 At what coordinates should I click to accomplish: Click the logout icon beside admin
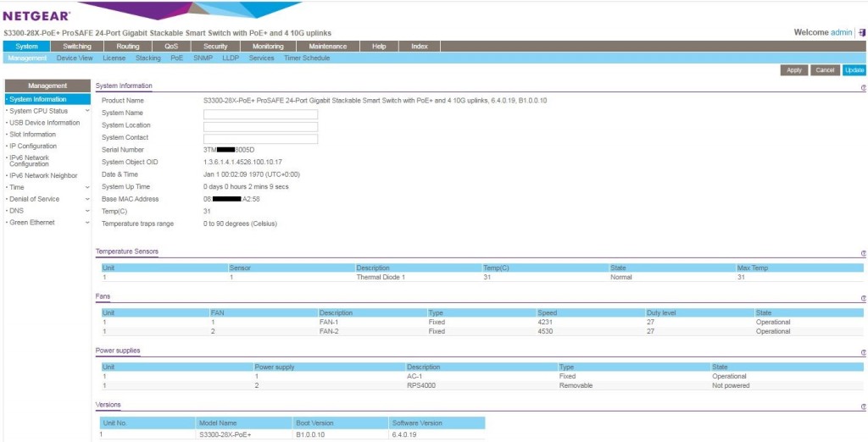coord(862,33)
